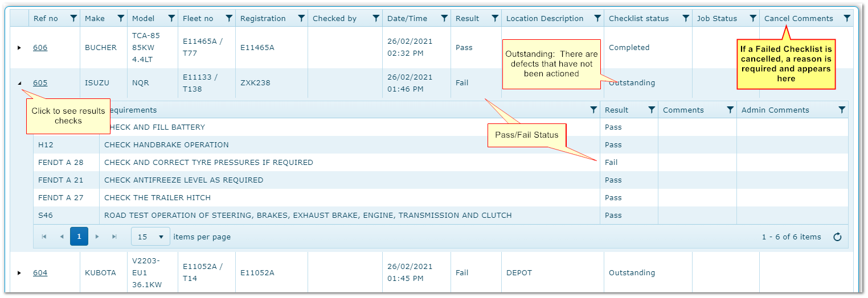868x298 pixels.
Task: Click the Result filter in nested grid
Action: 652,110
